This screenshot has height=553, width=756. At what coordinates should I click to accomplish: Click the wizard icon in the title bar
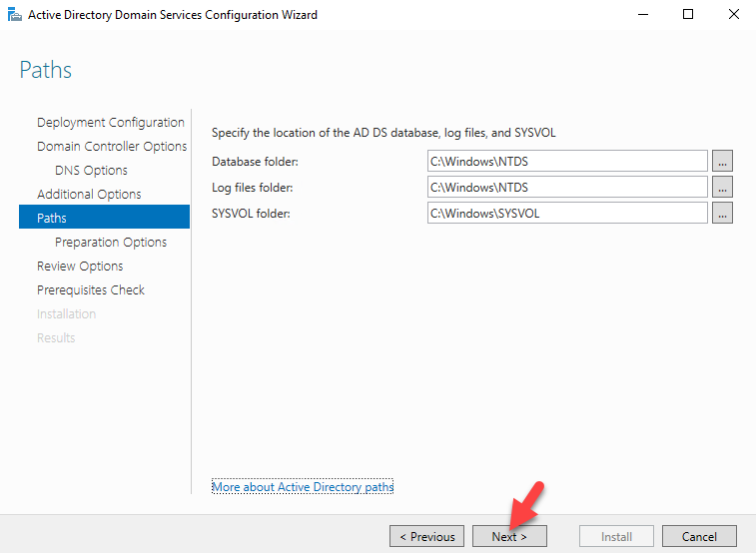coord(15,14)
